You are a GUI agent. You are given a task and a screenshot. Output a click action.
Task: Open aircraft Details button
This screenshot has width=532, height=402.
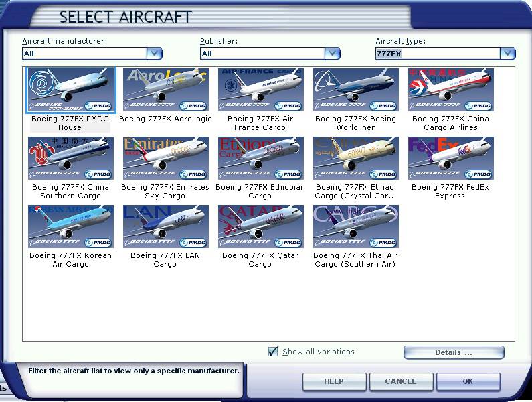(454, 352)
